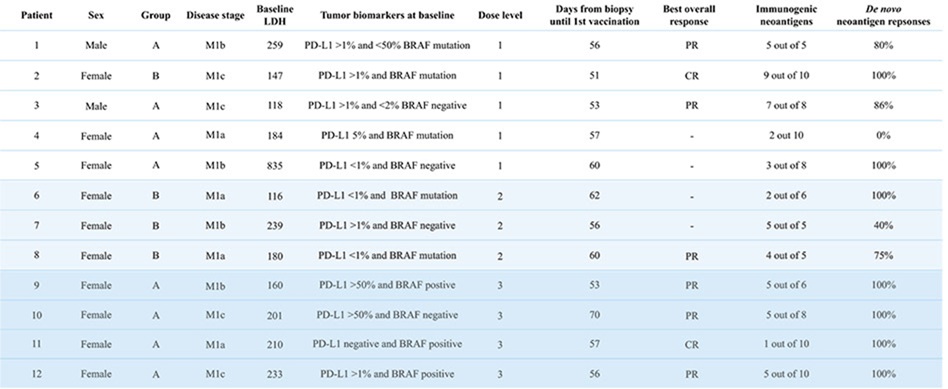
Task: Click the Patient column header
Action: [x=36, y=15]
